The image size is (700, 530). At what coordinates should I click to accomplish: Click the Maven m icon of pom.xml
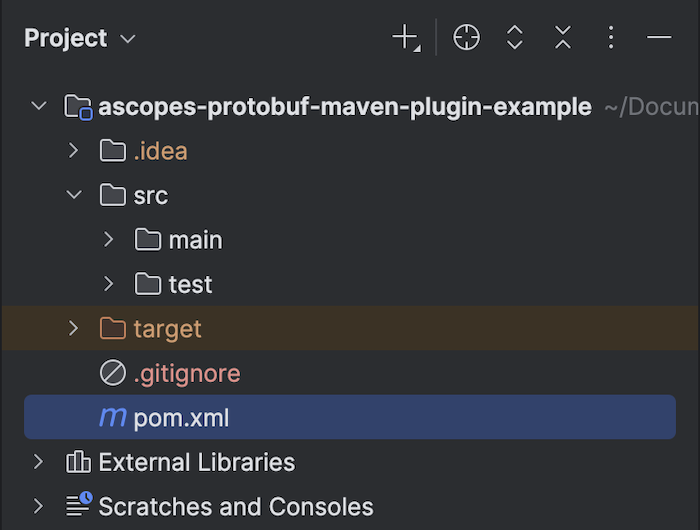(112, 417)
